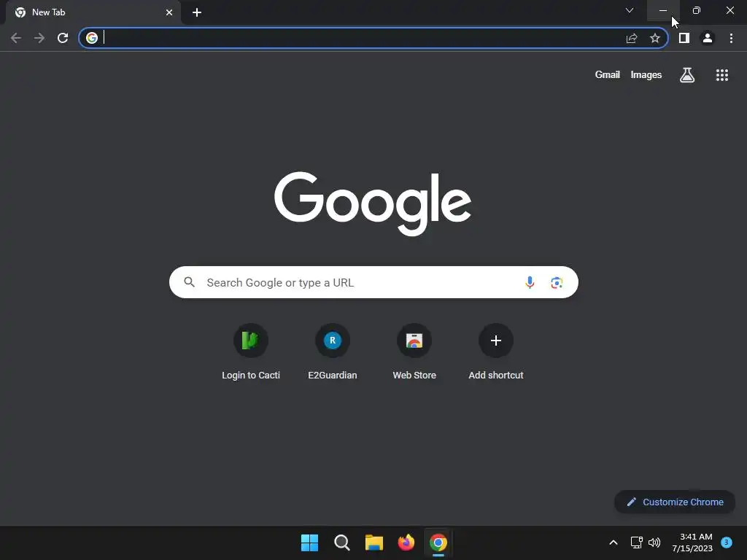Open network status in tray
Viewport: 747px width, 560px height.
click(x=636, y=542)
